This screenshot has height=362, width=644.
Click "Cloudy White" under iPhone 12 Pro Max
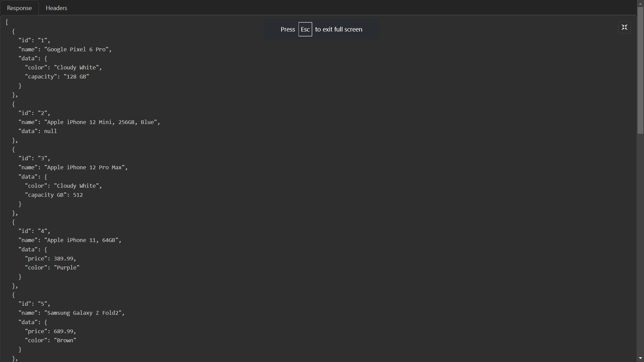coord(76,186)
